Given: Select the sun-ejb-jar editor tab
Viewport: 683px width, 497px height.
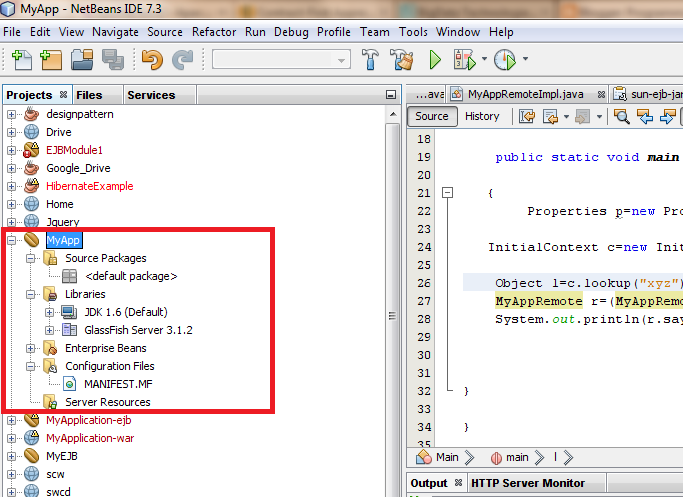Looking at the screenshot, I should [647, 94].
